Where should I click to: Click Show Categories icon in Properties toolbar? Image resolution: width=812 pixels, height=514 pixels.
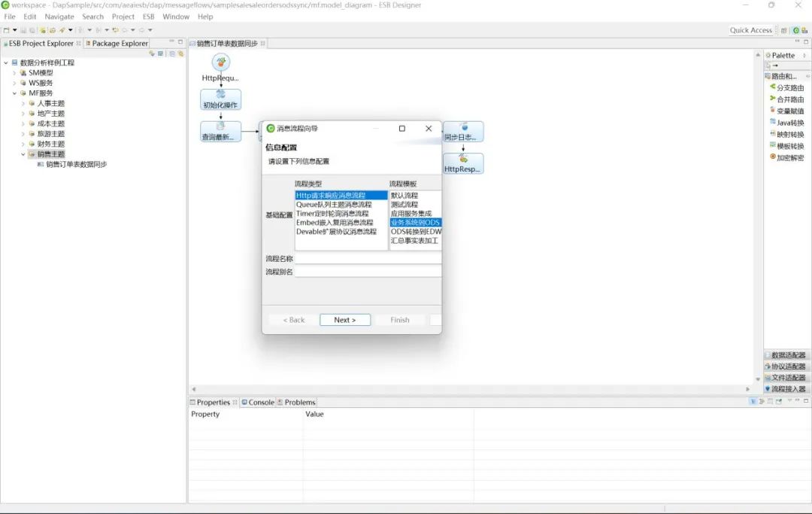click(x=753, y=402)
